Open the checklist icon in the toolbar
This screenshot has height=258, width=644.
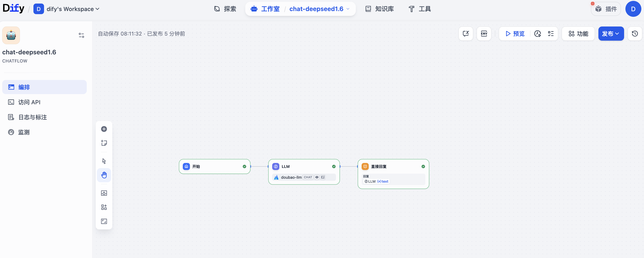coord(551,34)
